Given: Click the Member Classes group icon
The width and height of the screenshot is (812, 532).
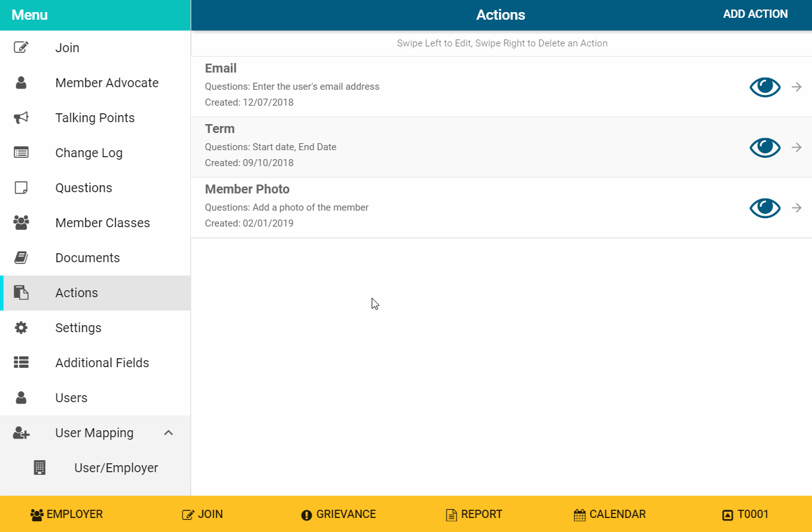Looking at the screenshot, I should pos(21,223).
